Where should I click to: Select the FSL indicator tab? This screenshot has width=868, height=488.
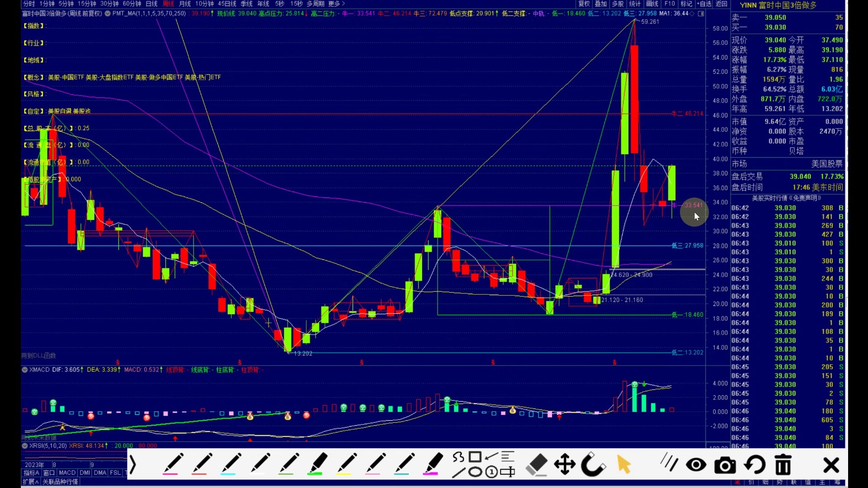tap(115, 473)
